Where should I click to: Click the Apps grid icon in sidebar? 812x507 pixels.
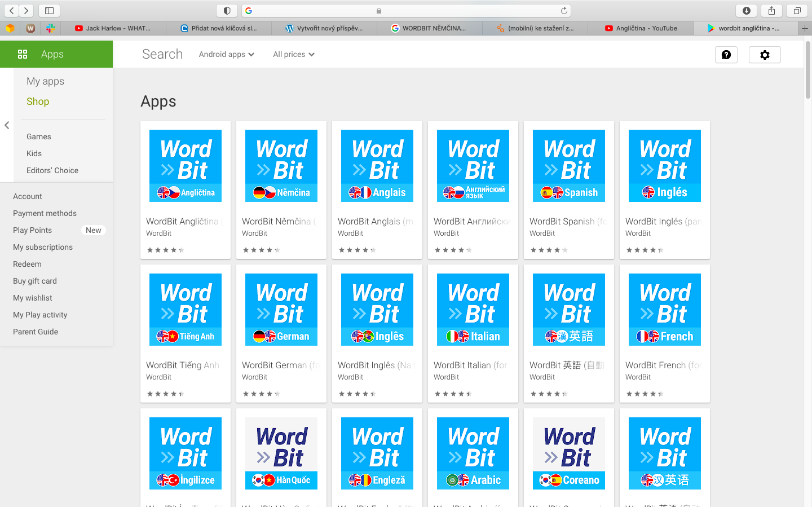point(23,54)
